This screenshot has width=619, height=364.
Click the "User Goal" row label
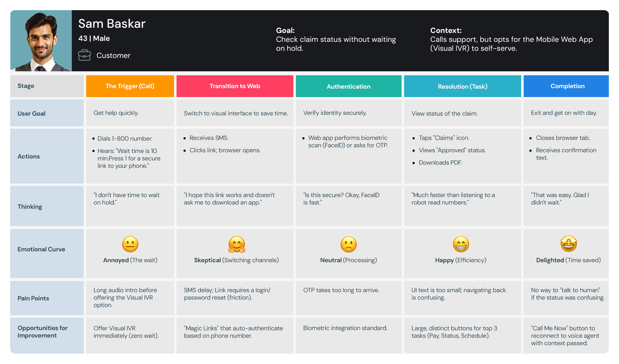point(31,114)
